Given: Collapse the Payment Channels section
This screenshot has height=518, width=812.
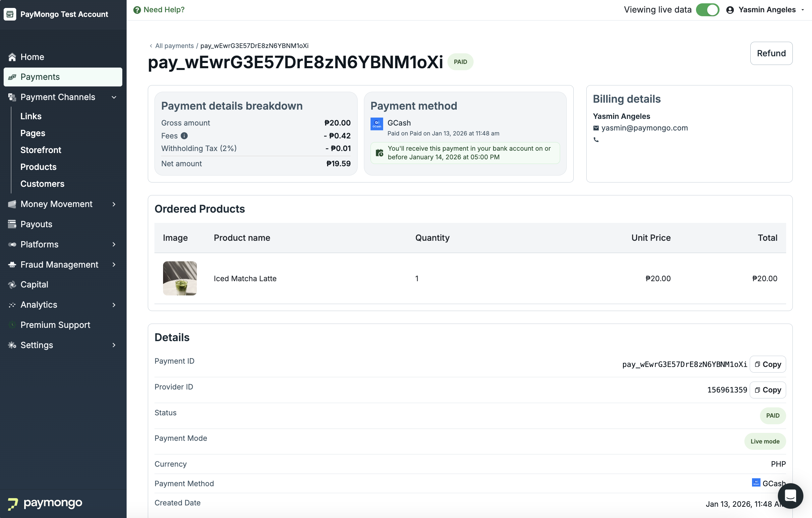Looking at the screenshot, I should coord(114,97).
